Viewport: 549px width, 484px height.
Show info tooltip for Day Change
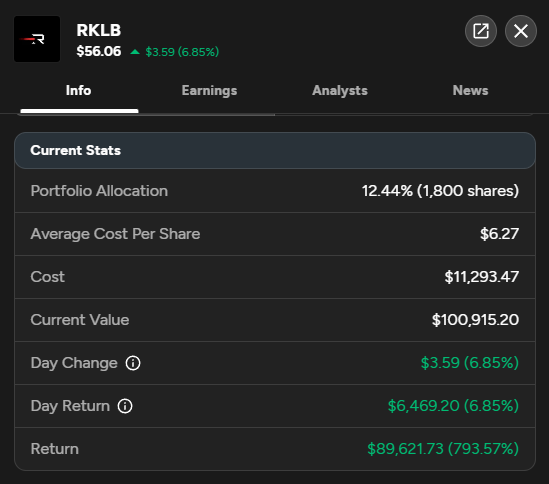click(x=133, y=363)
